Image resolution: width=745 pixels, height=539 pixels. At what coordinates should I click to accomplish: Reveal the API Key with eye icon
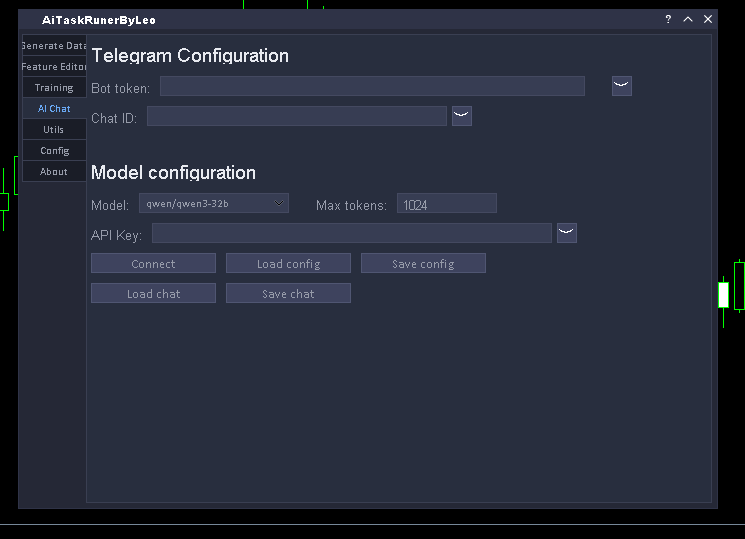tap(566, 233)
